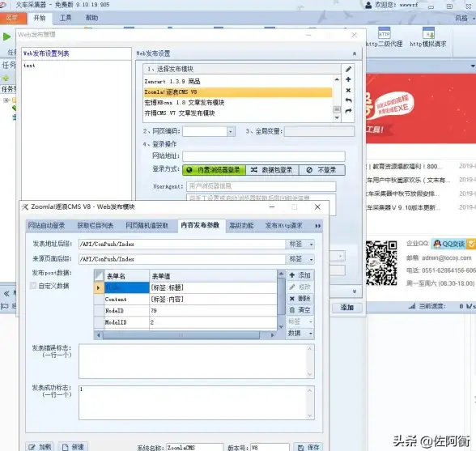Click the green play start icon

(6, 36)
